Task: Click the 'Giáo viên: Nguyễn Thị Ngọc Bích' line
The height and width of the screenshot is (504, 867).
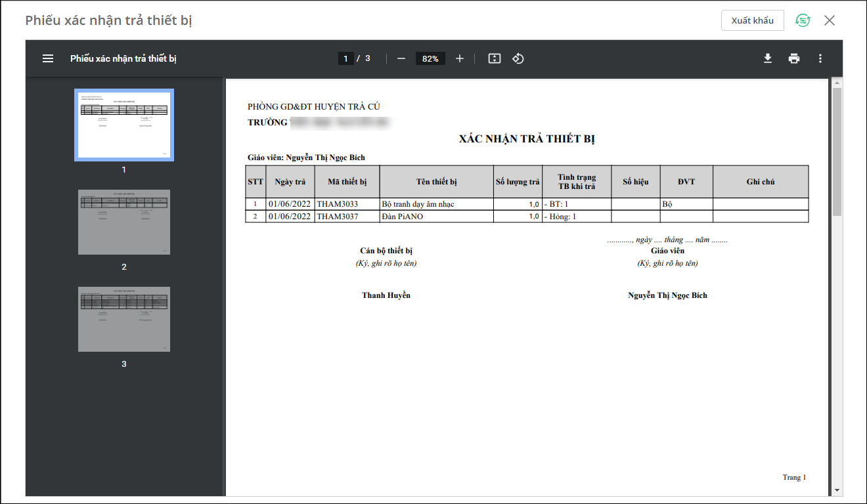Action: tap(306, 157)
